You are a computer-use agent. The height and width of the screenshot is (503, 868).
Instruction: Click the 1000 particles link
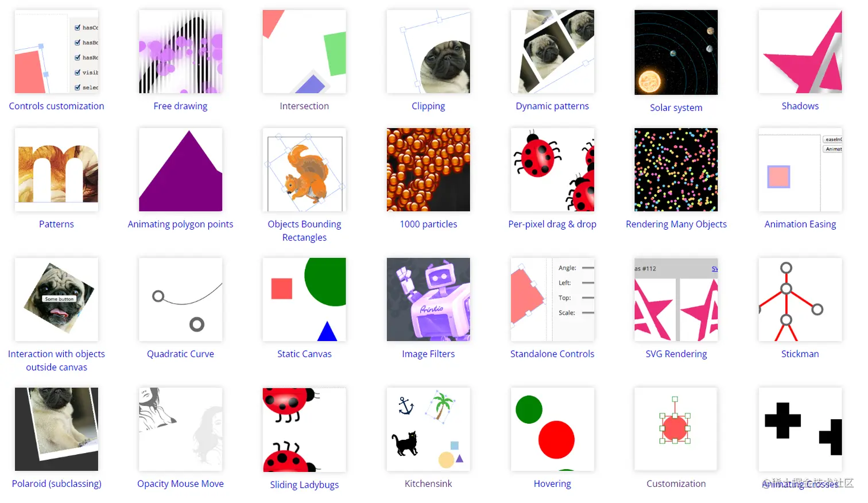coord(428,225)
